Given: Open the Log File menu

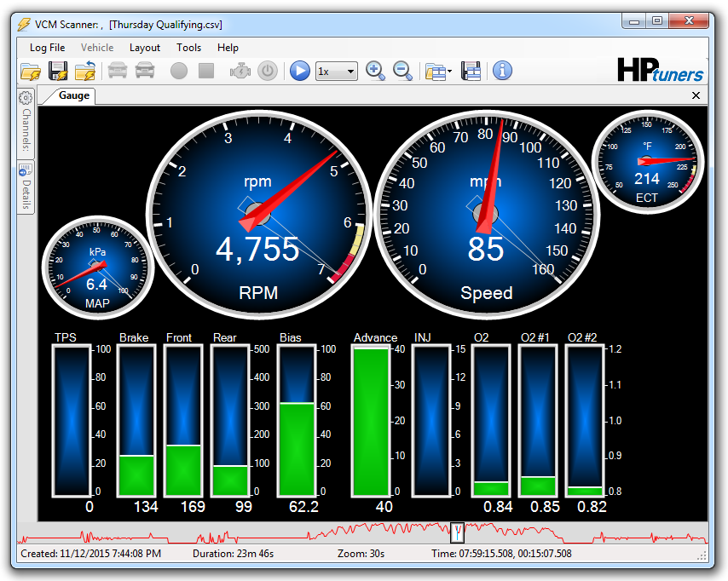Looking at the screenshot, I should tap(47, 48).
